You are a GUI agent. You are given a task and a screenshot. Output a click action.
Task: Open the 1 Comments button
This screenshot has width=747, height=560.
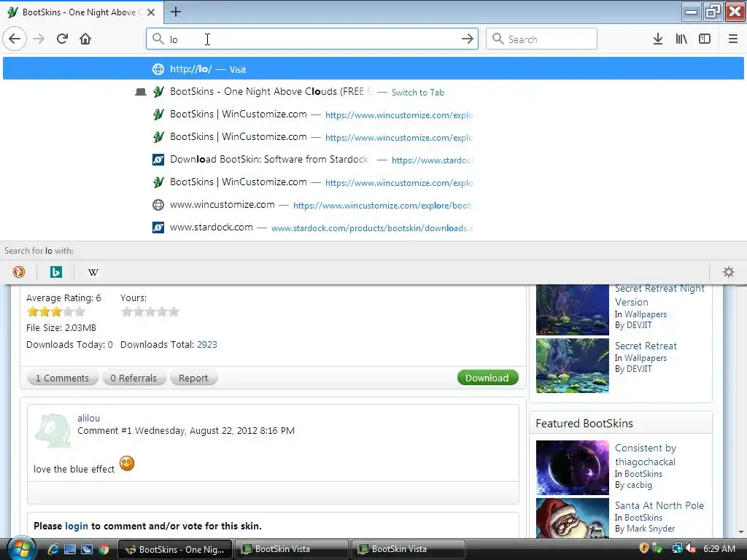tap(63, 378)
